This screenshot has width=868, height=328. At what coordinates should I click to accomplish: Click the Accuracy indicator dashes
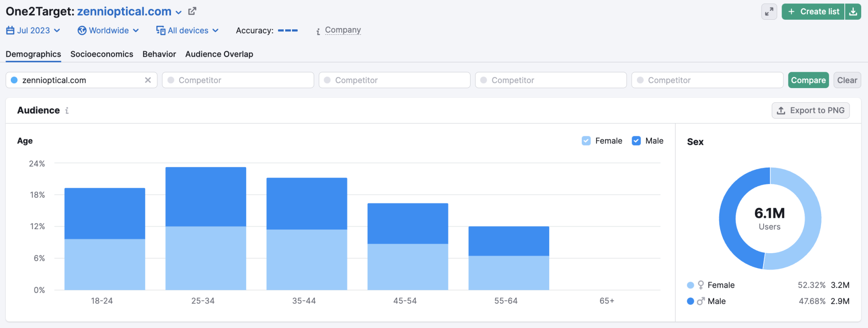288,31
